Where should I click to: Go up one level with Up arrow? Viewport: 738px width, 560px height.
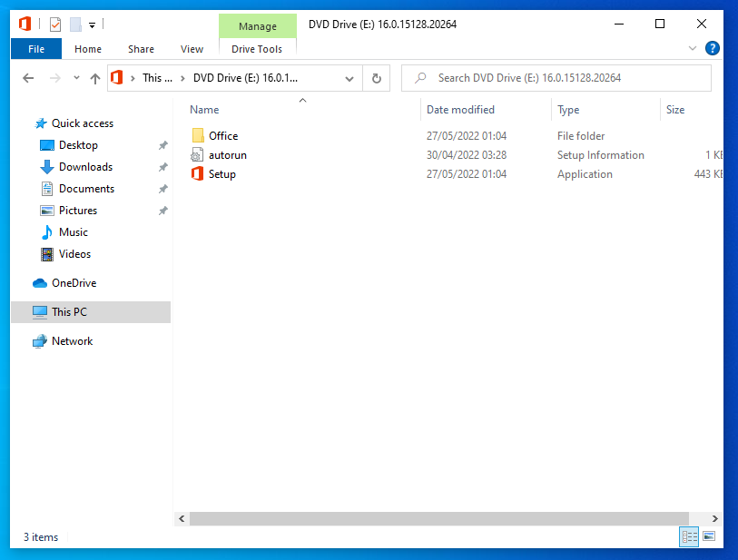95,79
